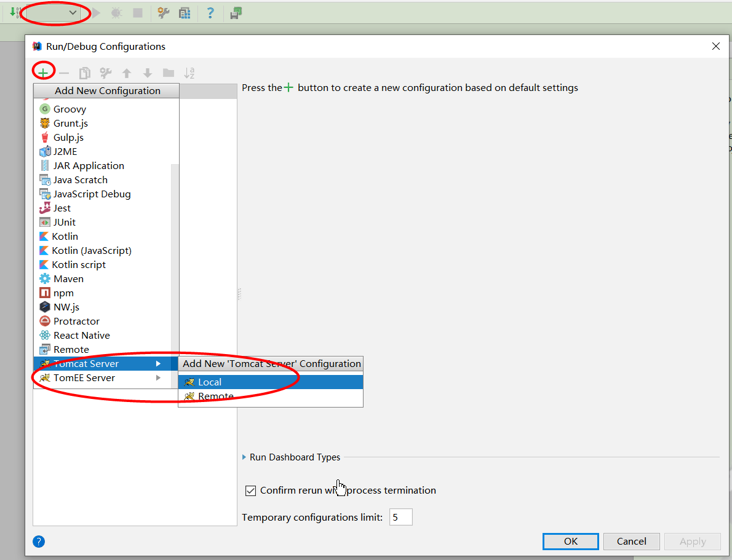Click the Cancel button
Viewport: 732px width, 560px height.
tap(632, 542)
